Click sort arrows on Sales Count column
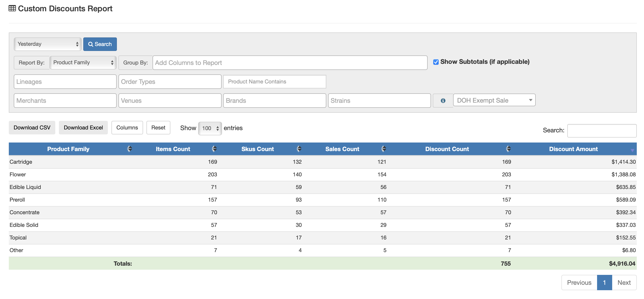Image resolution: width=644 pixels, height=299 pixels. (x=384, y=149)
